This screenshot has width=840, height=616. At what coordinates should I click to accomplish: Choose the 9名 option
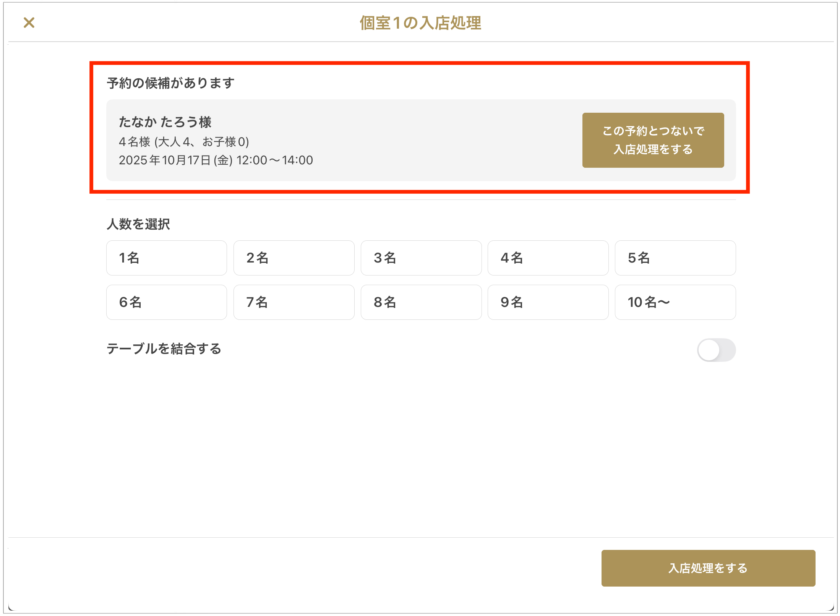pyautogui.click(x=548, y=302)
